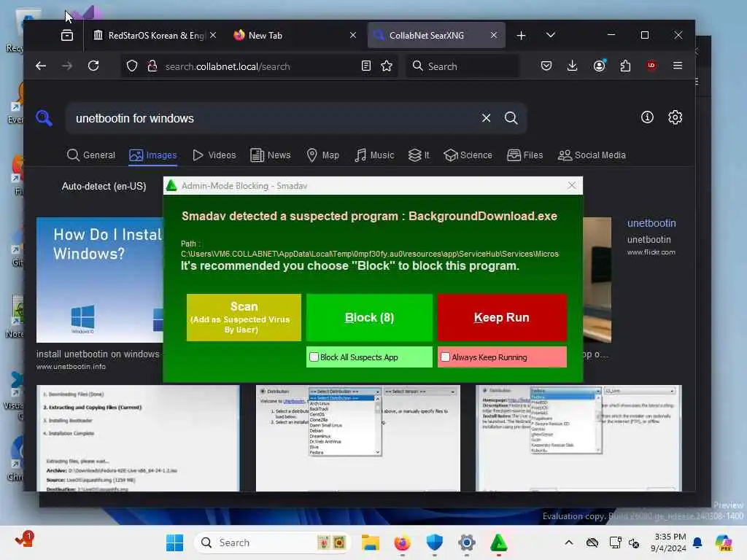Open the Select Distribution list thumbnail

tap(357, 438)
